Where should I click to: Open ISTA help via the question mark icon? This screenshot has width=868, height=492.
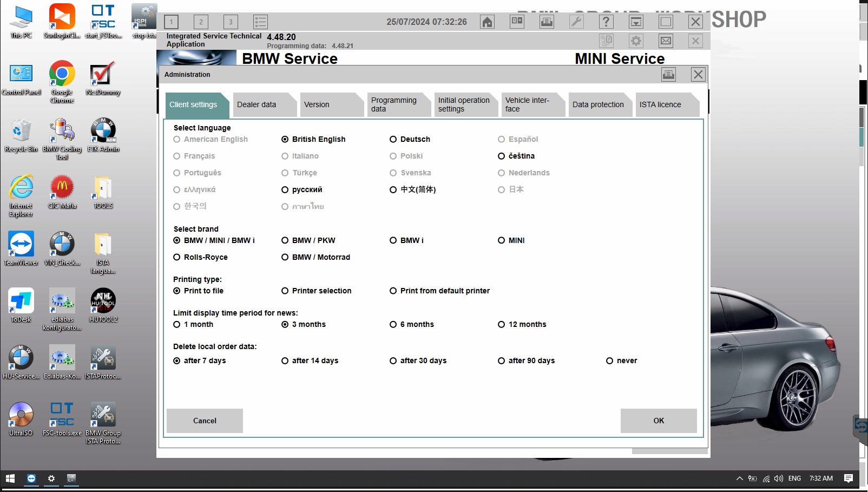click(x=606, y=22)
